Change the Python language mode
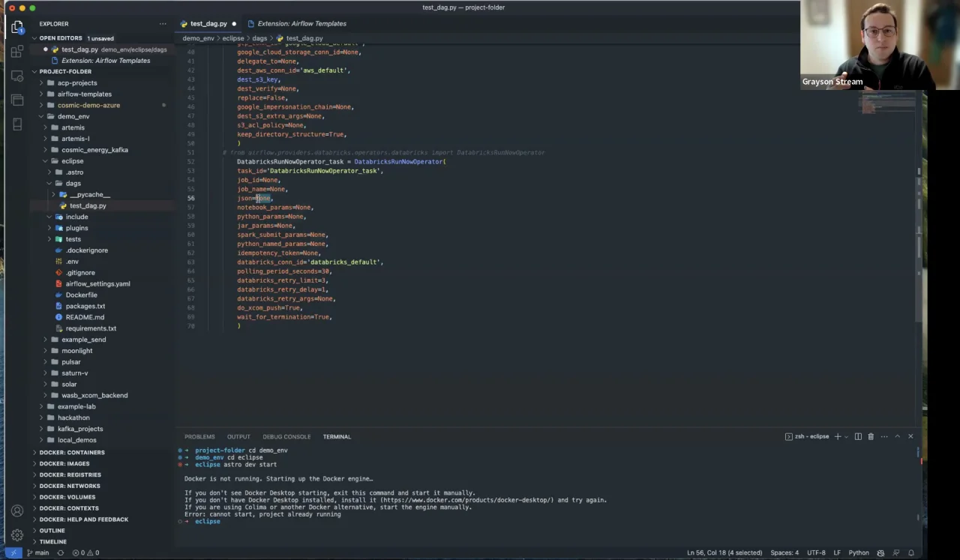Viewport: 960px width, 560px height. [x=859, y=553]
